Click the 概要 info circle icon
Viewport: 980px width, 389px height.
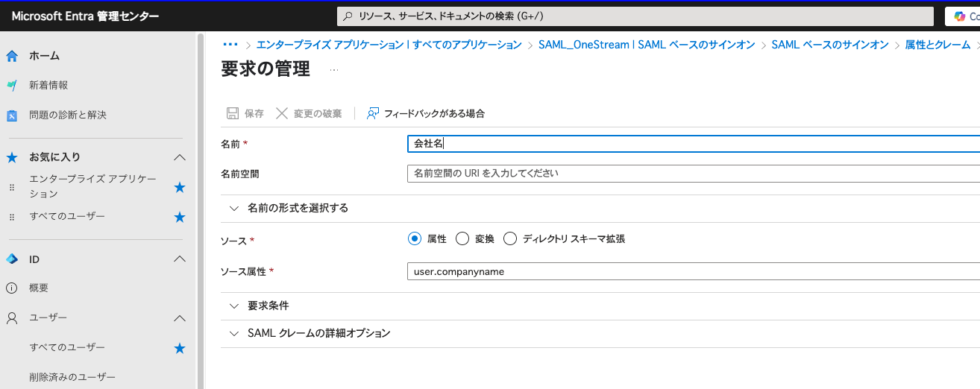pos(12,288)
